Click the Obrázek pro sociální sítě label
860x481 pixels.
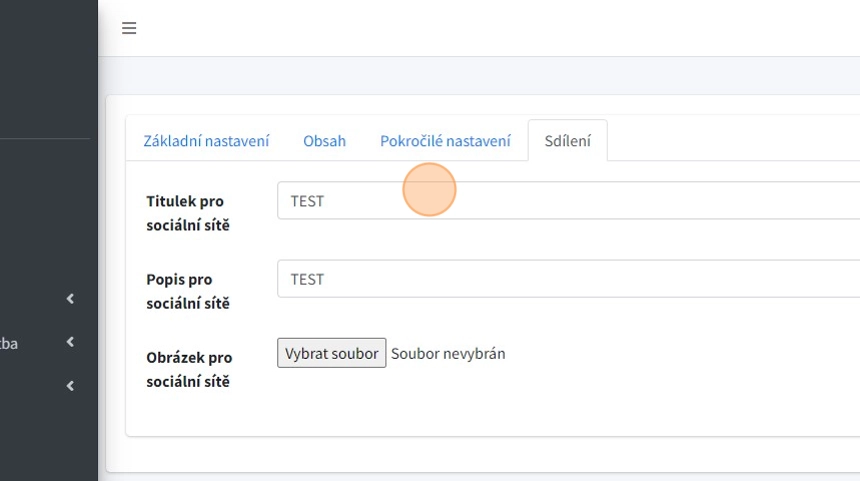coord(189,369)
